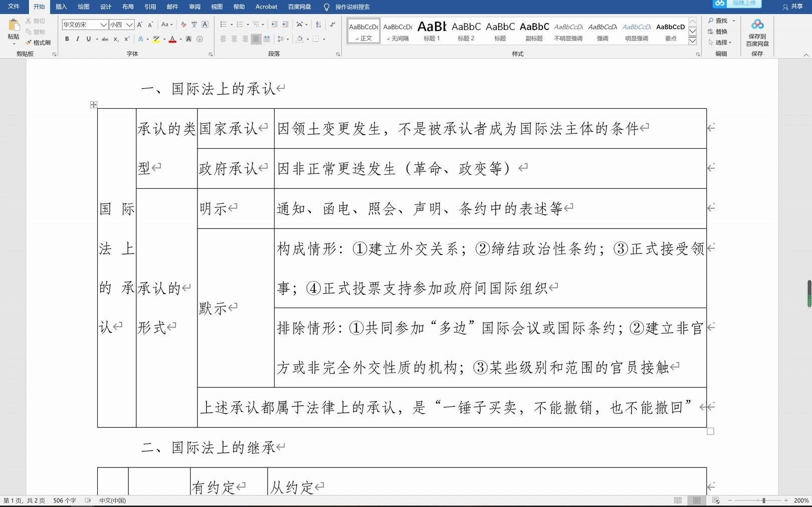
Task: Switch to Print Layout view
Action: click(x=697, y=500)
